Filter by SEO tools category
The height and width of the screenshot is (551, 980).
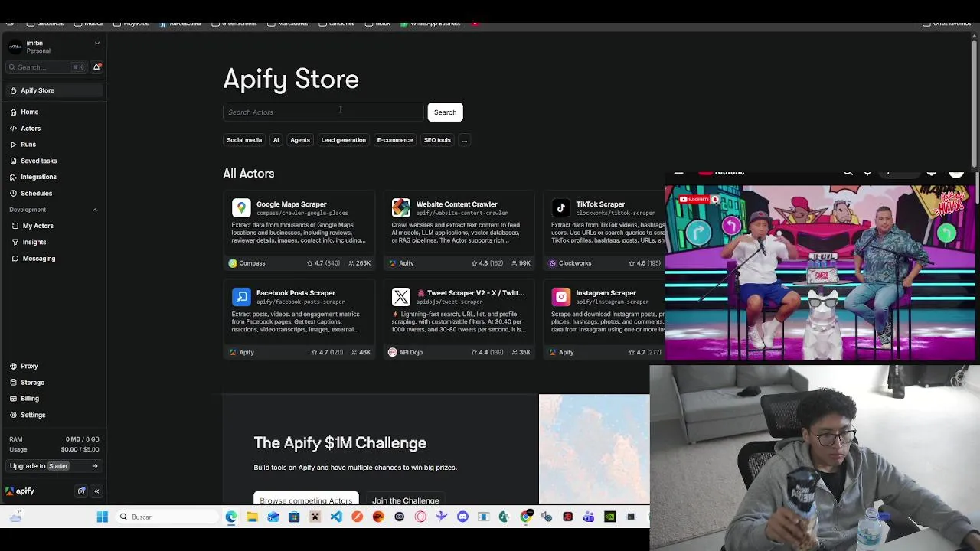coord(437,140)
